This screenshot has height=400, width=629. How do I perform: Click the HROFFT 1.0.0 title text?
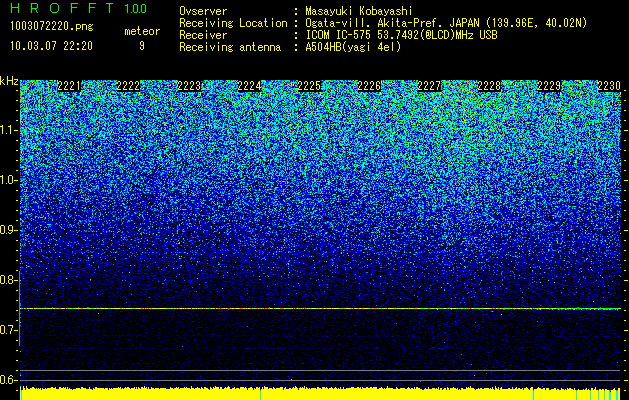tap(79, 8)
